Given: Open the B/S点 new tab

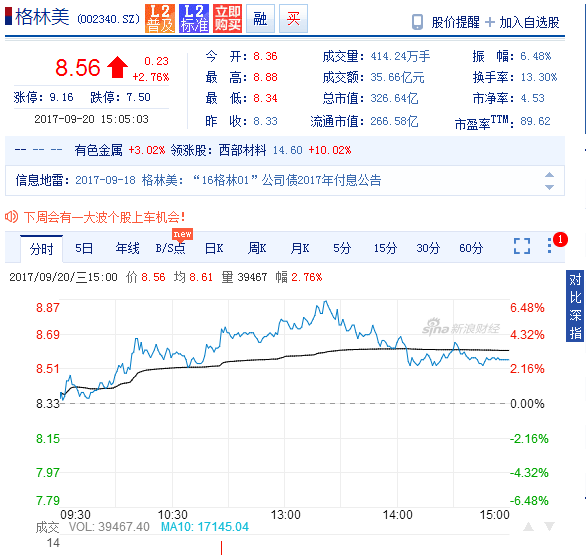Looking at the screenshot, I should coord(170,248).
